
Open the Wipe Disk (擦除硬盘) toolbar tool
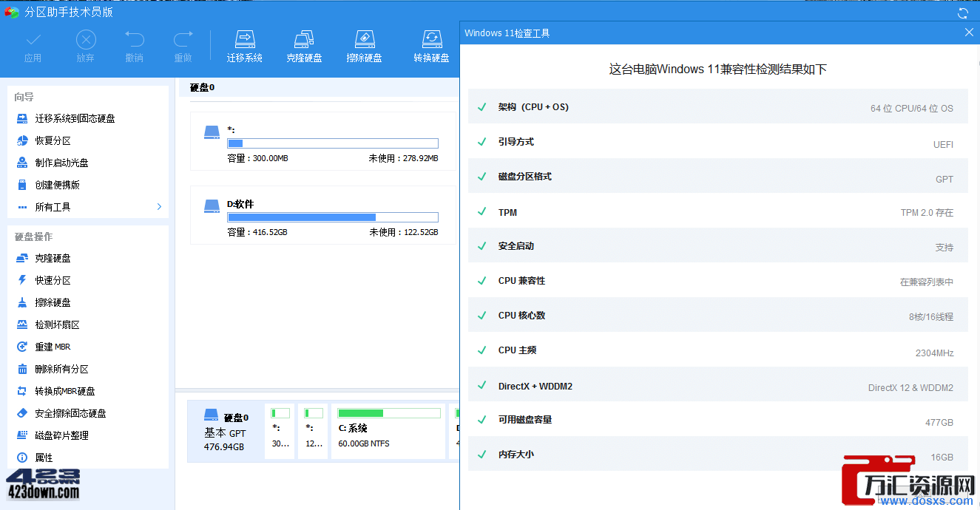(x=365, y=47)
